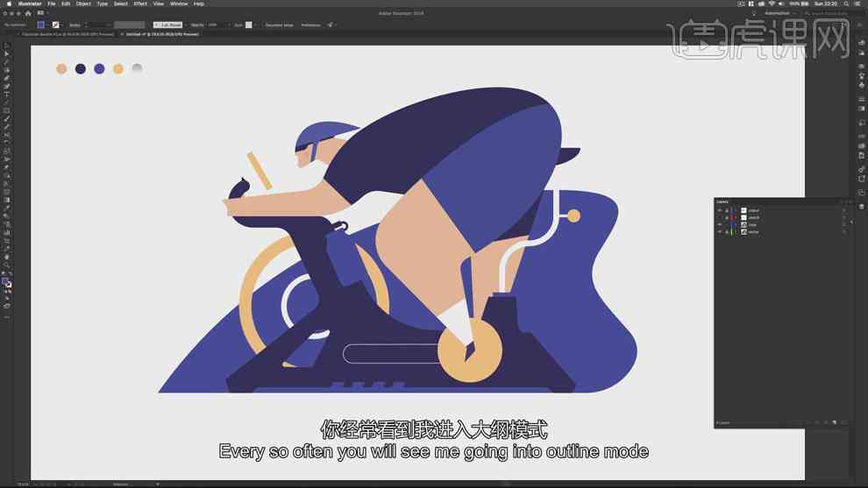Click the topmost icon in right panel dock
The height and width of the screenshot is (488, 868).
861,43
